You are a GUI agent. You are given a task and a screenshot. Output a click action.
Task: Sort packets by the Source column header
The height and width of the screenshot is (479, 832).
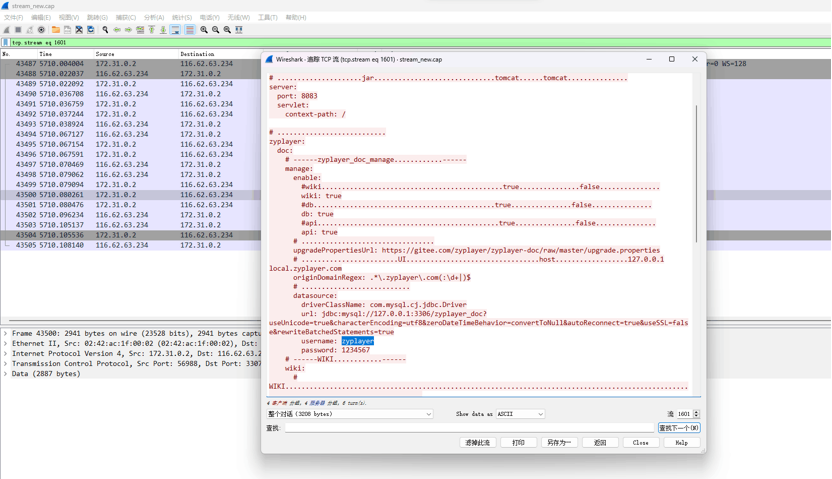pos(105,54)
